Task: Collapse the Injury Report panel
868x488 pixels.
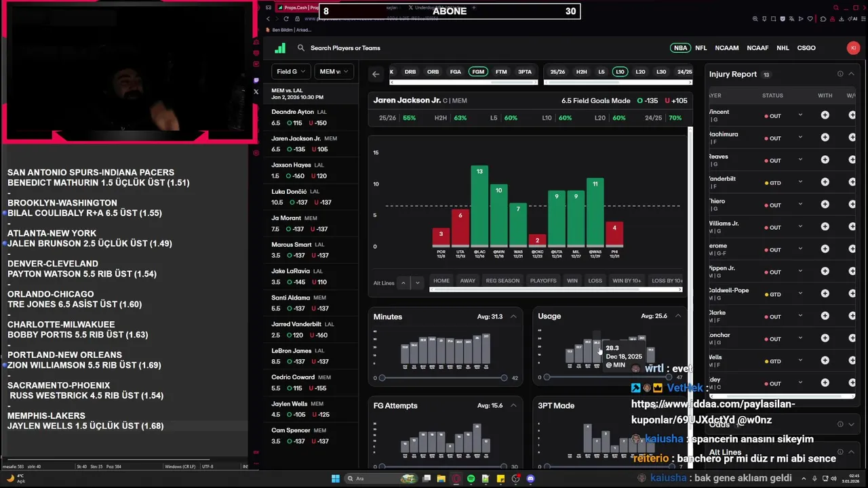Action: (852, 74)
